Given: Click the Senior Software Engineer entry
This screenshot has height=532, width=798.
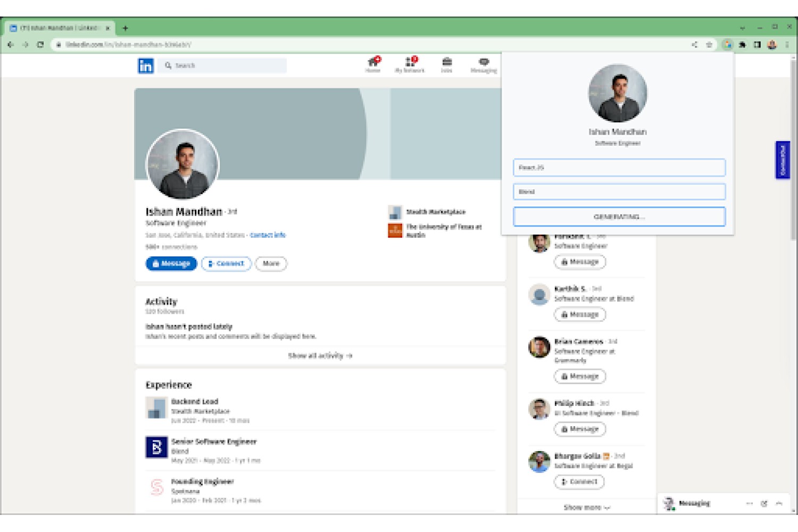Looking at the screenshot, I should (214, 442).
